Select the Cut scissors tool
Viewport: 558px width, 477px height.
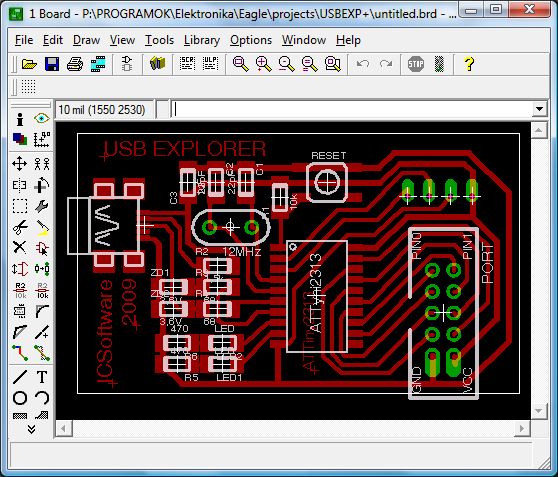(x=20, y=227)
